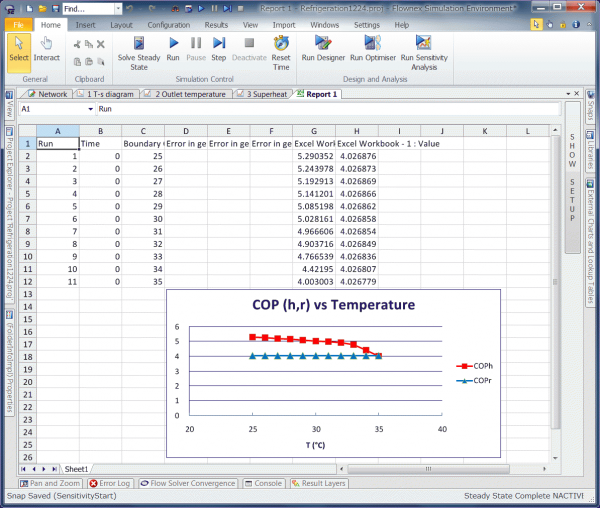Screen dimensions: 600x508
Task: Select the Sheet1 worksheet tab
Action: click(x=76, y=468)
